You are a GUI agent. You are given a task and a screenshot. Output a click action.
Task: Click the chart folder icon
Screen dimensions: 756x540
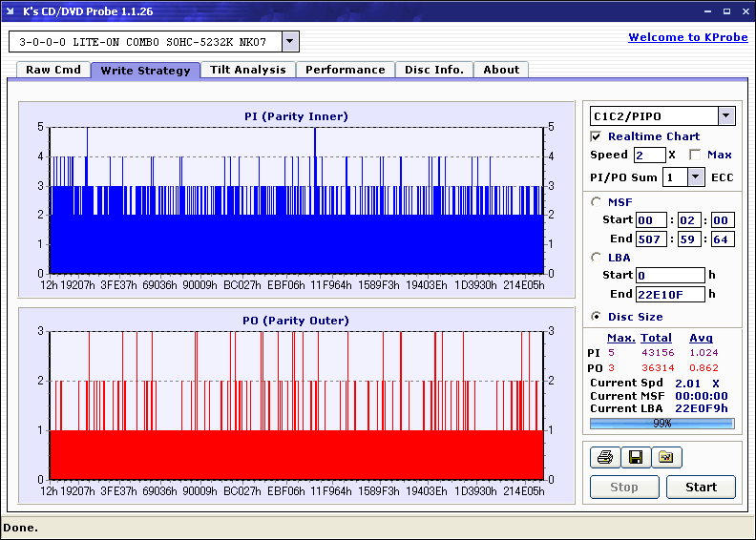click(666, 458)
